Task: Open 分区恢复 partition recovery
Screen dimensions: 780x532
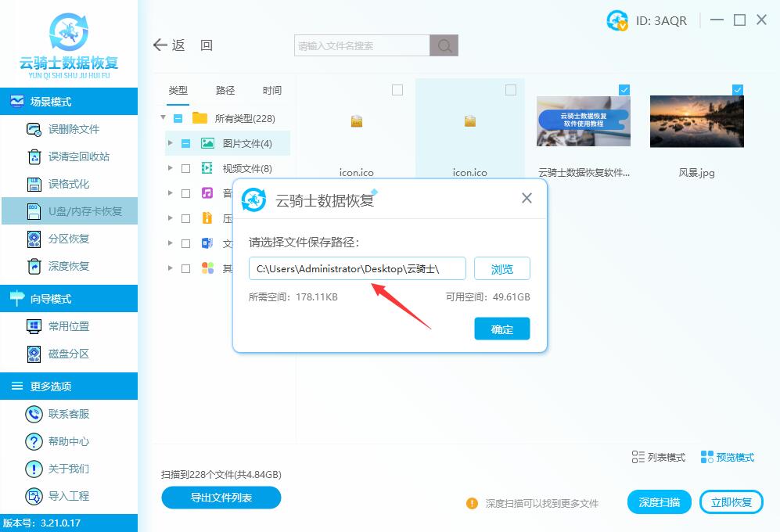Action: click(34, 239)
